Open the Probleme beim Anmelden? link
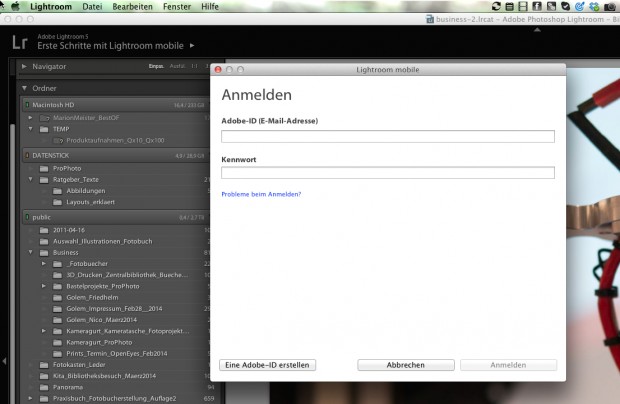The image size is (620, 404). [x=261, y=194]
